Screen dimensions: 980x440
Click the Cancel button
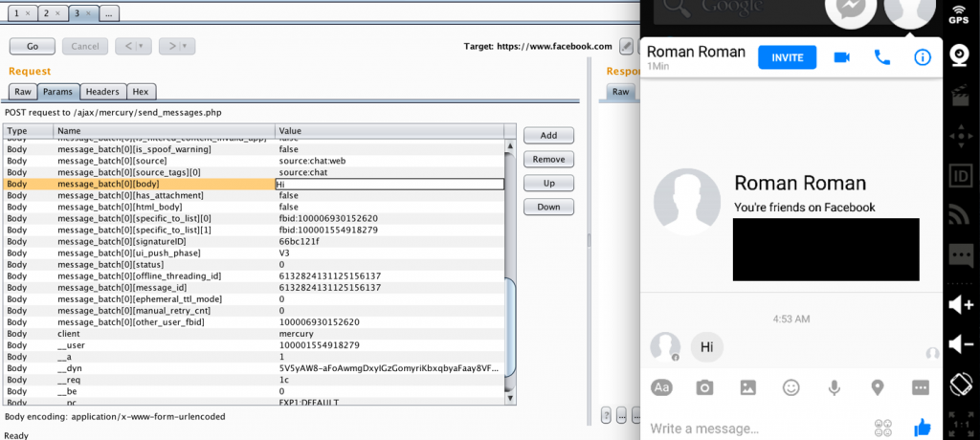85,46
